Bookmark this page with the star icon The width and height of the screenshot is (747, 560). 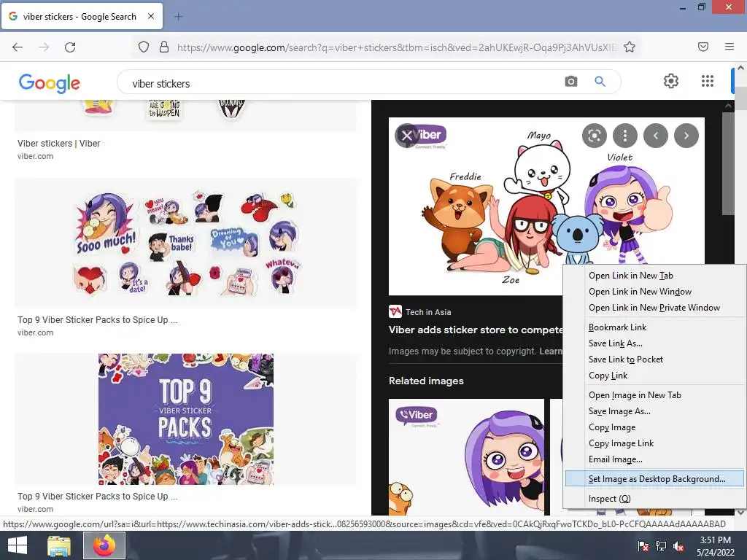pos(630,47)
